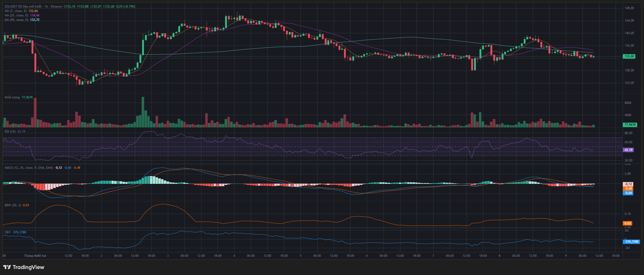Viewport: 644px width, 275px height.
Task: Click the high value H132,88
Action: point(83,7)
